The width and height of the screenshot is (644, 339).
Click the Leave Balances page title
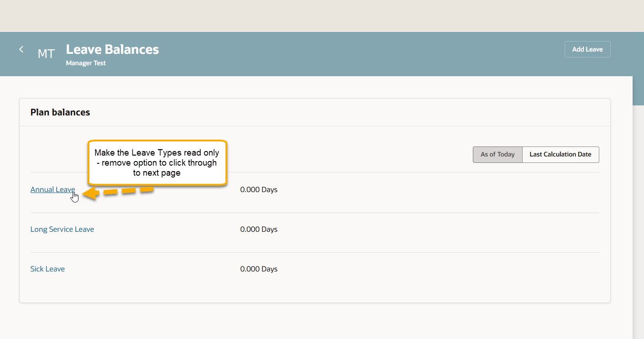[112, 49]
